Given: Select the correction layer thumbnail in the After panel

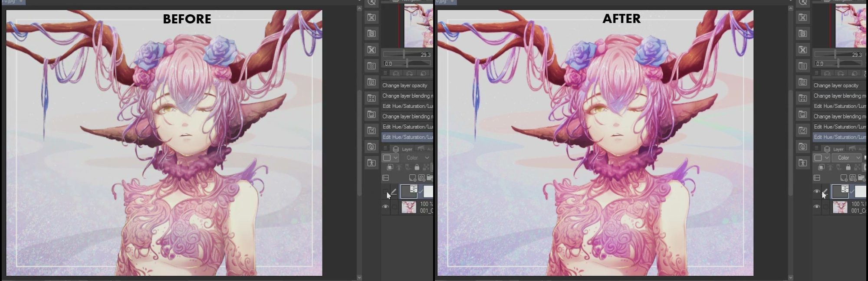Looking at the screenshot, I should pos(840,191).
